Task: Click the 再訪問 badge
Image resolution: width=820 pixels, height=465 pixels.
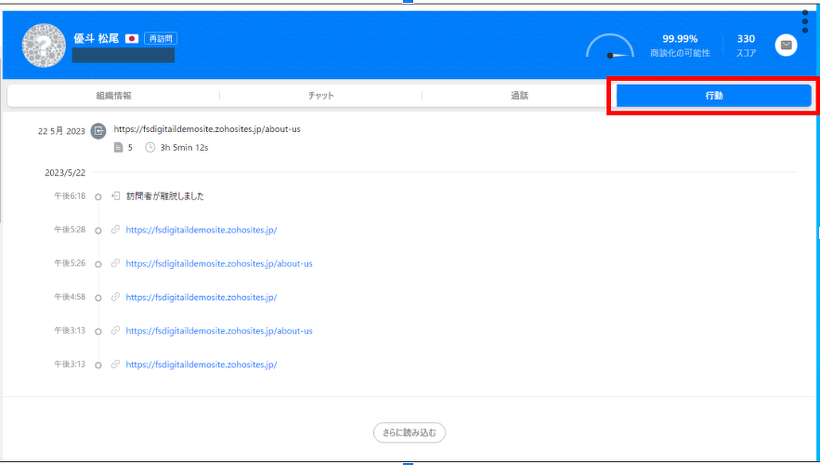Action: pos(160,38)
